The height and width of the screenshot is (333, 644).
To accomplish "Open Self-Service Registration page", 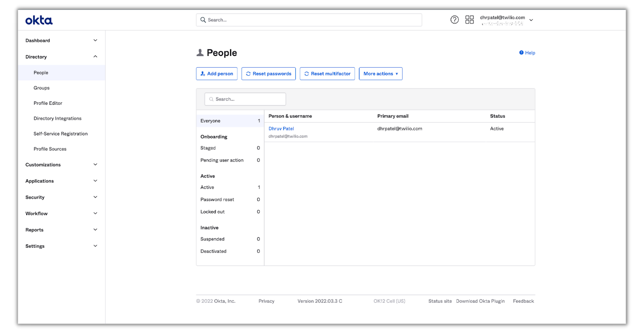I will [x=61, y=134].
